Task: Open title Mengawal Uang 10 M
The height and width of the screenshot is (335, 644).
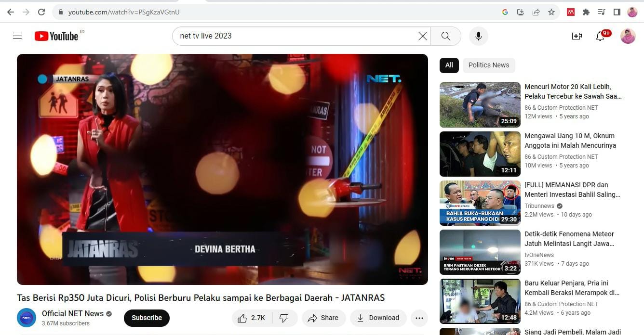Action: pos(570,141)
